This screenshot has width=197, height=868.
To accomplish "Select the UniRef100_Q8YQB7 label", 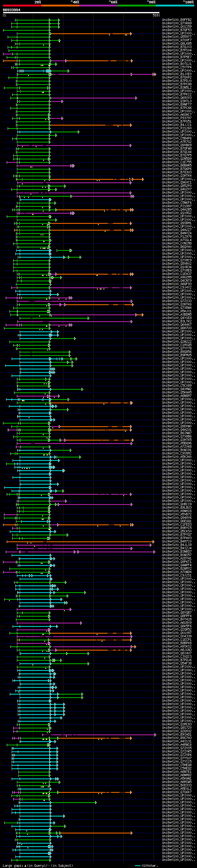I will [x=177, y=612].
